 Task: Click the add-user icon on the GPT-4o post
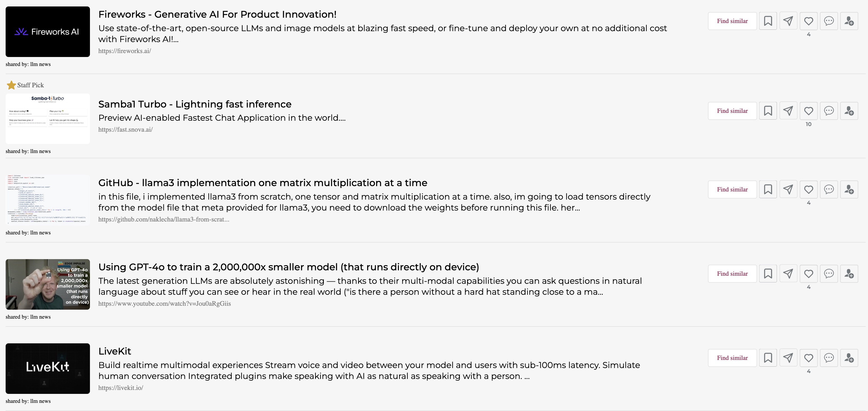tap(849, 274)
